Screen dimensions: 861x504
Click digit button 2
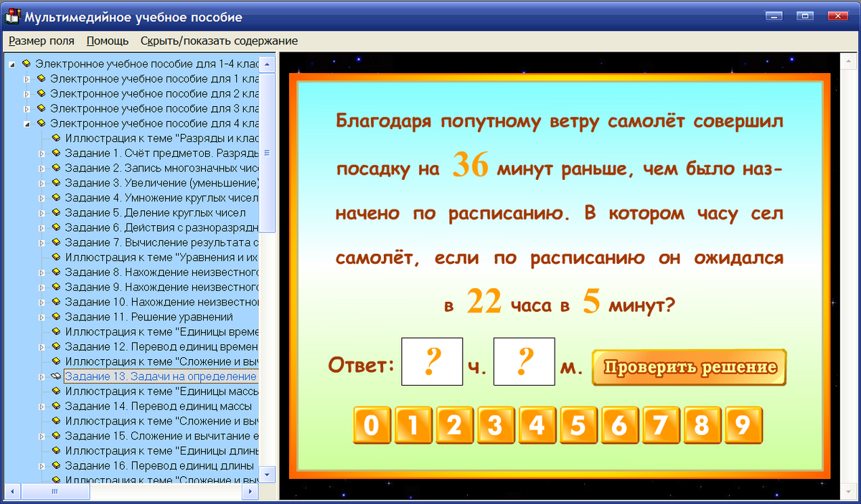(x=453, y=425)
